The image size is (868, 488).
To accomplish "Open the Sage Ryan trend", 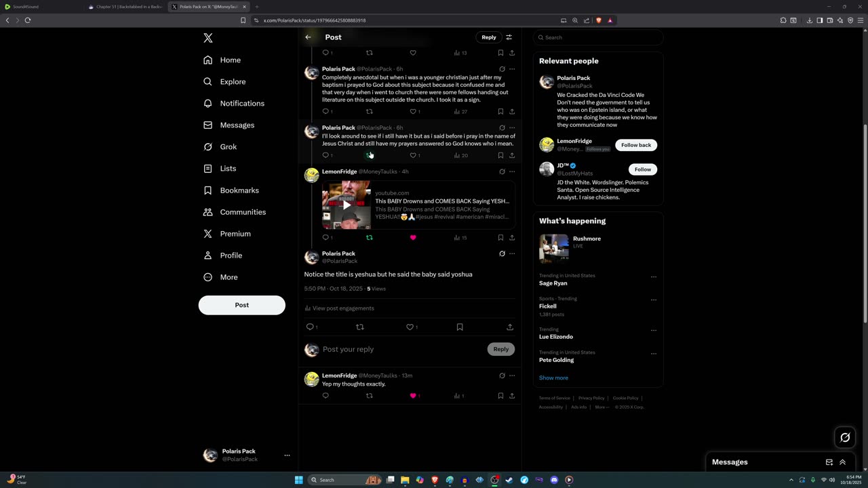I will 553,283.
